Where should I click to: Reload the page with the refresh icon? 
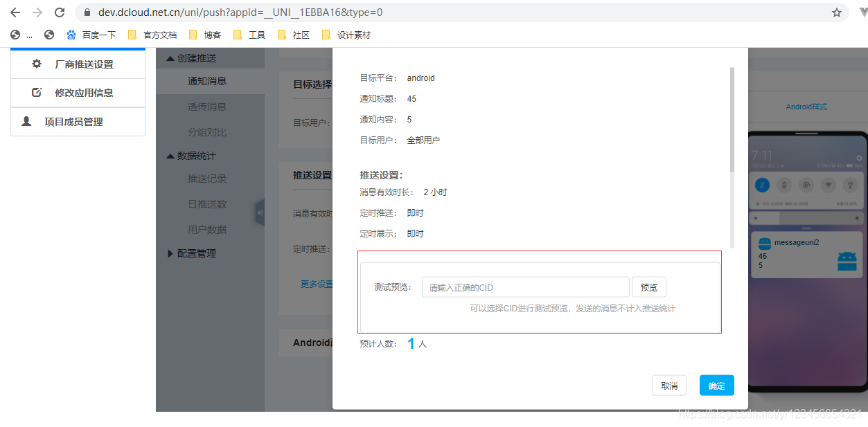(60, 12)
